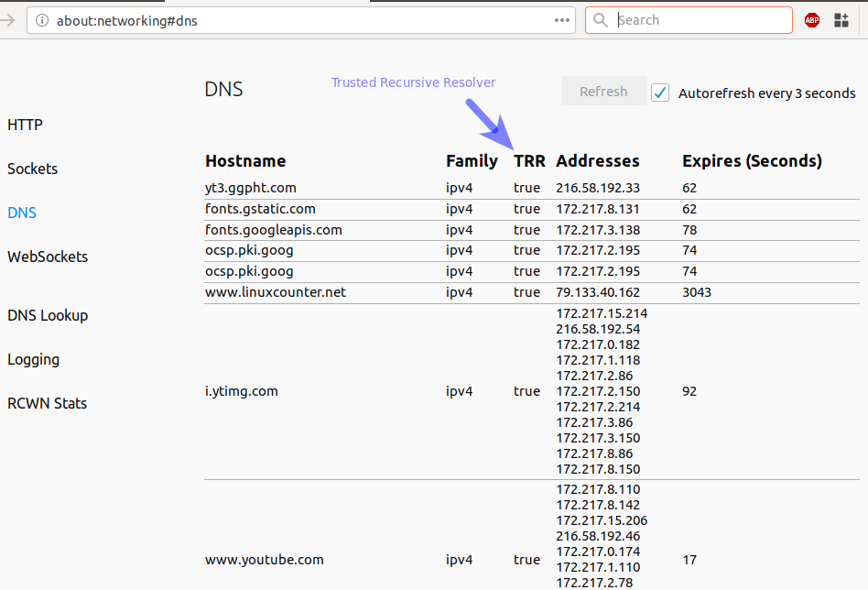This screenshot has height=590, width=868.
Task: Select the www.linuxcounter.net hostname row
Action: pos(275,292)
